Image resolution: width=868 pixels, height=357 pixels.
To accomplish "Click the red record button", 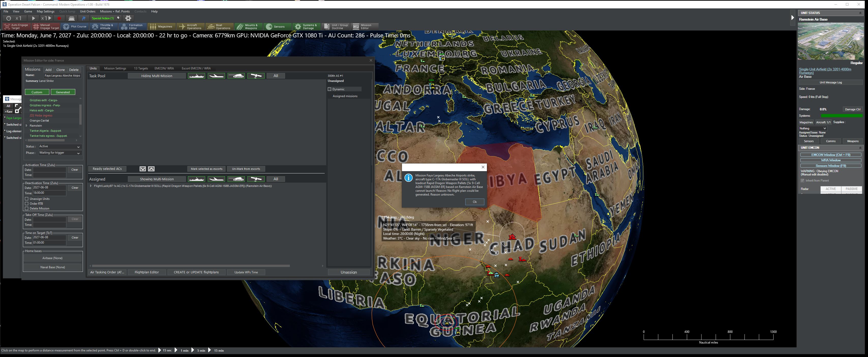I will click(x=59, y=18).
